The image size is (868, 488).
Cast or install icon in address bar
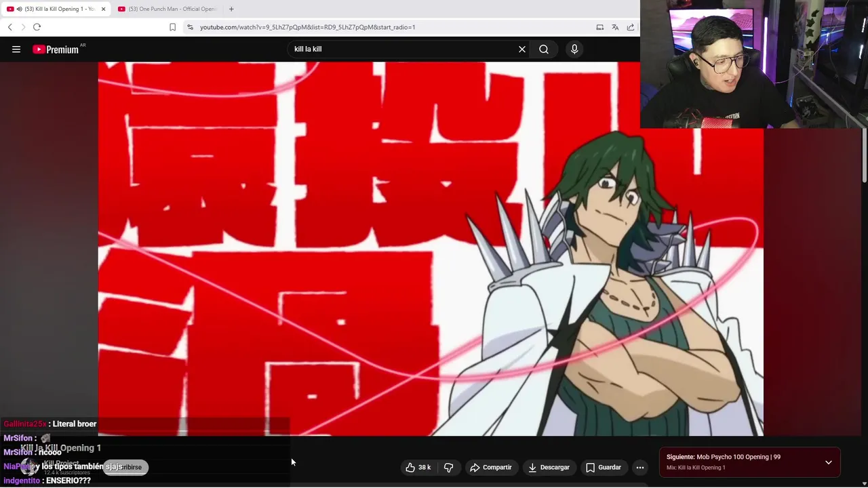[x=600, y=27]
